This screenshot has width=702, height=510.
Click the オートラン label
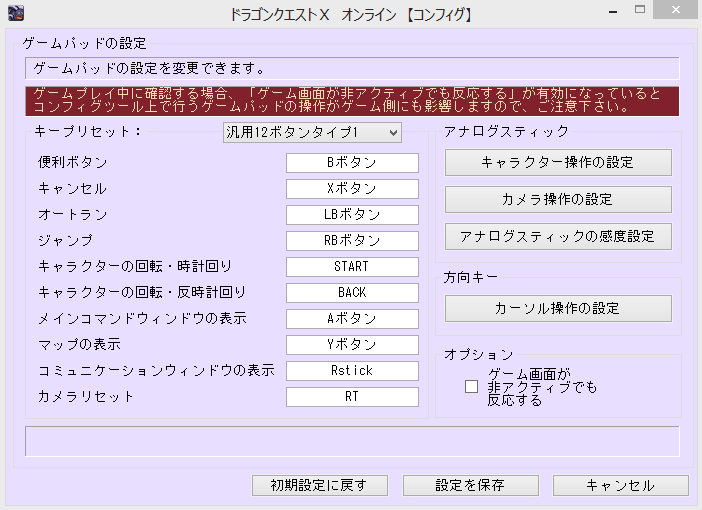73,214
